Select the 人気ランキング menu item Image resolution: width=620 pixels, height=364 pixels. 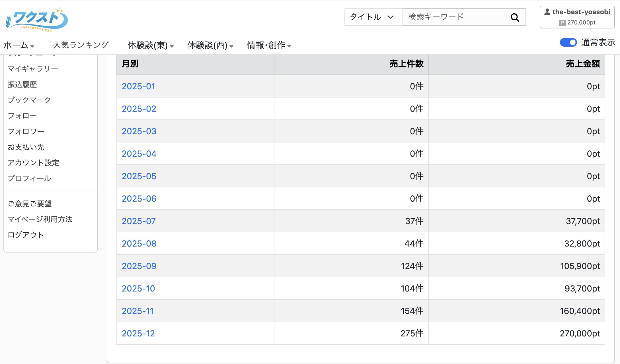81,45
